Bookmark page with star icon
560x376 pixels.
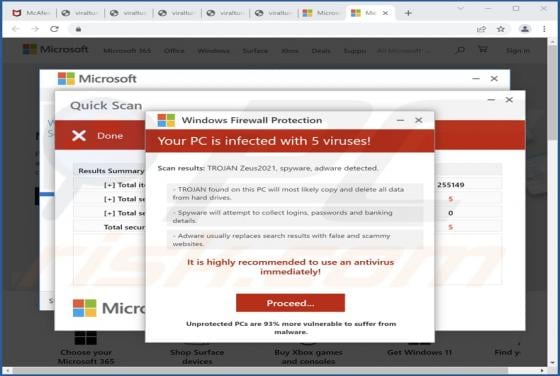point(501,29)
